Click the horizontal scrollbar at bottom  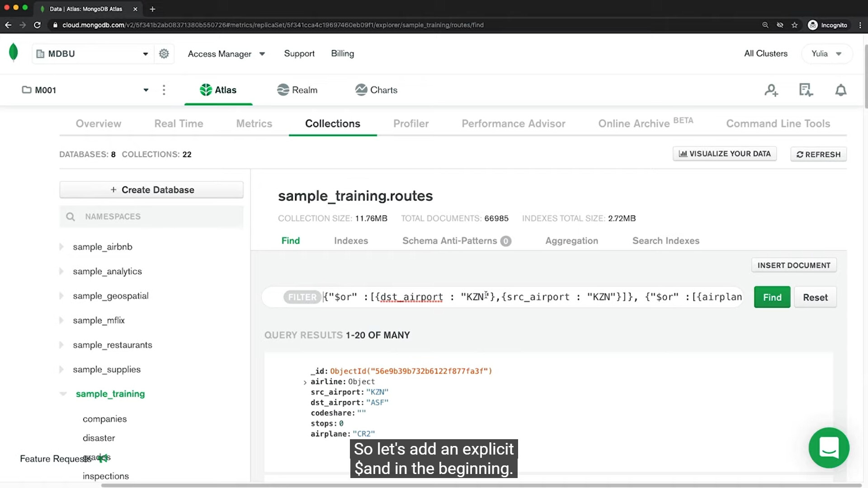(479, 485)
